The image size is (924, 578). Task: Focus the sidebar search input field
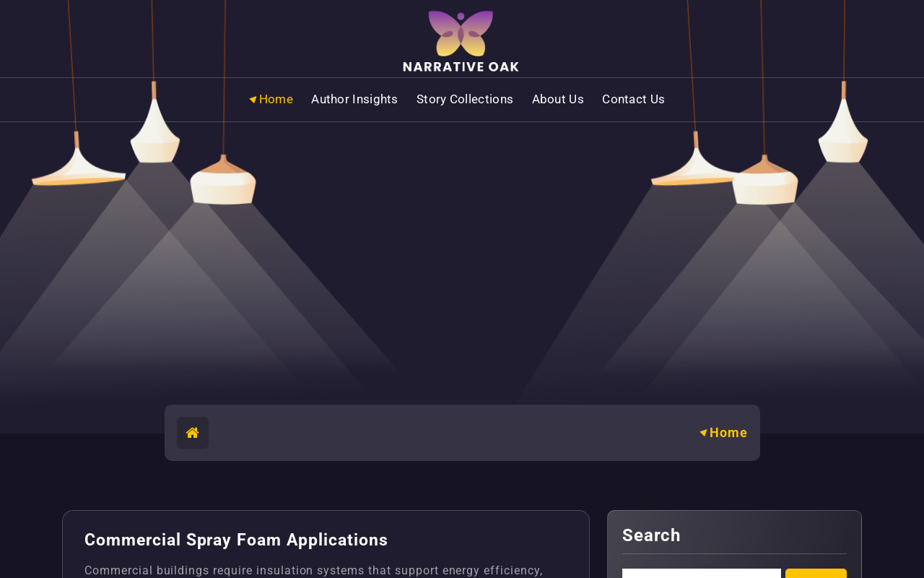click(702, 573)
